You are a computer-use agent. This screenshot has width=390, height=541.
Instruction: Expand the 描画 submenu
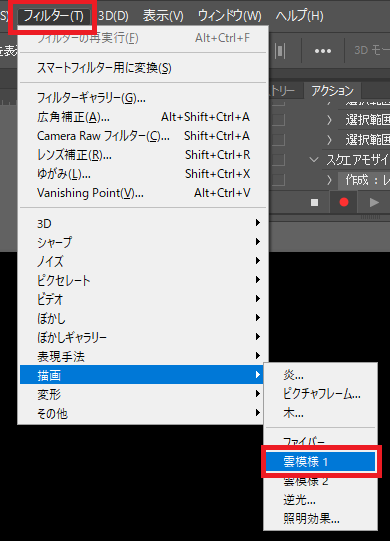(143, 375)
